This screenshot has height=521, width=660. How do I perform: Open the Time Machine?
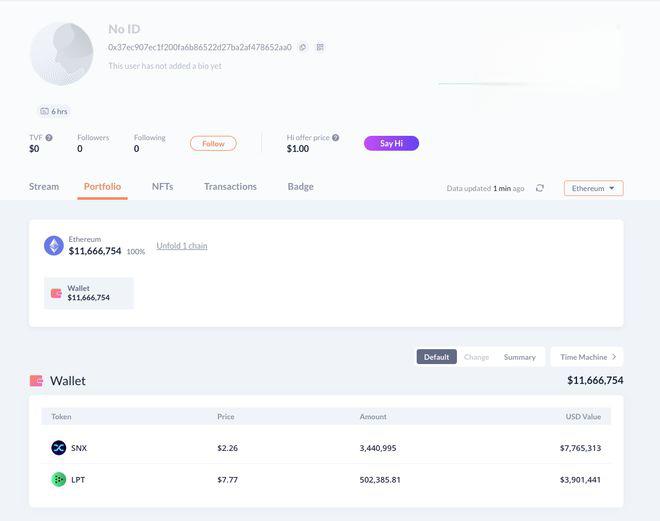(587, 357)
